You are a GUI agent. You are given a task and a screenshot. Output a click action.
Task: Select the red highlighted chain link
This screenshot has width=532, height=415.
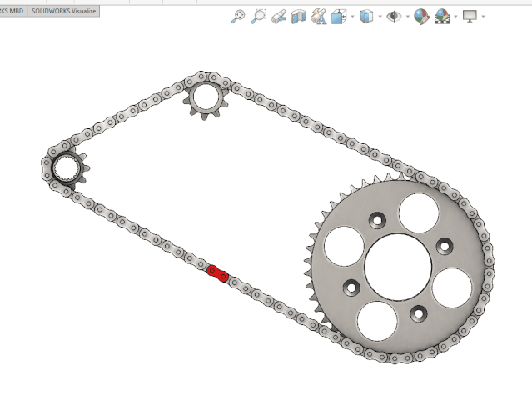click(217, 273)
